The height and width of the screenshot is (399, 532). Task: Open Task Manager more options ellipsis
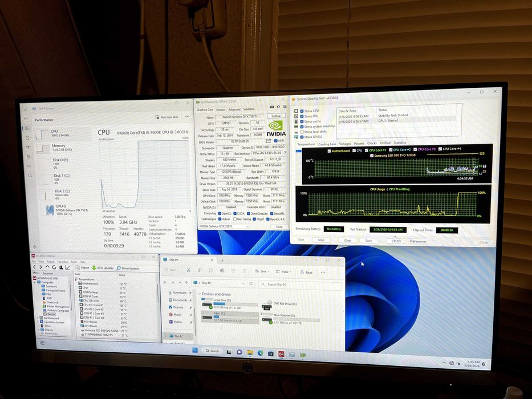click(187, 117)
